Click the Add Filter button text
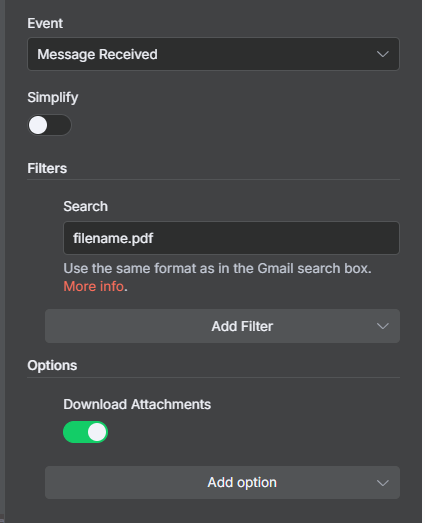Image resolution: width=425 pixels, height=523 pixels. pos(242,326)
